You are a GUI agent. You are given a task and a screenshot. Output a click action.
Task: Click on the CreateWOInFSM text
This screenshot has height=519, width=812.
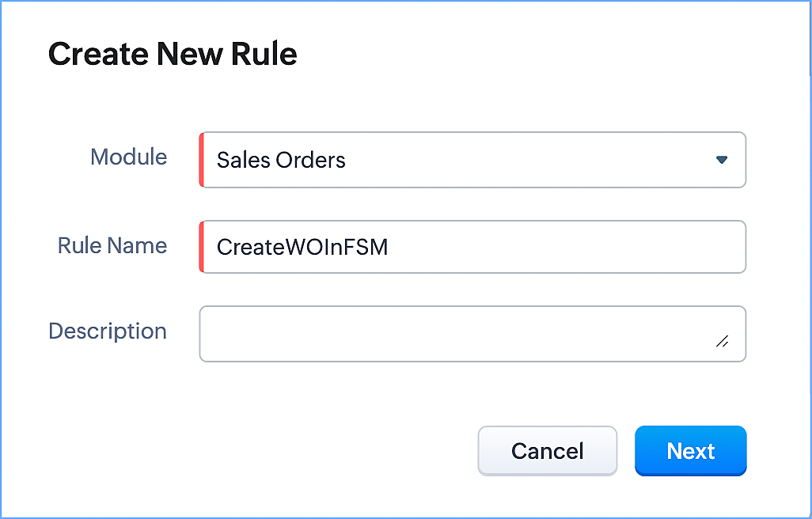click(302, 248)
